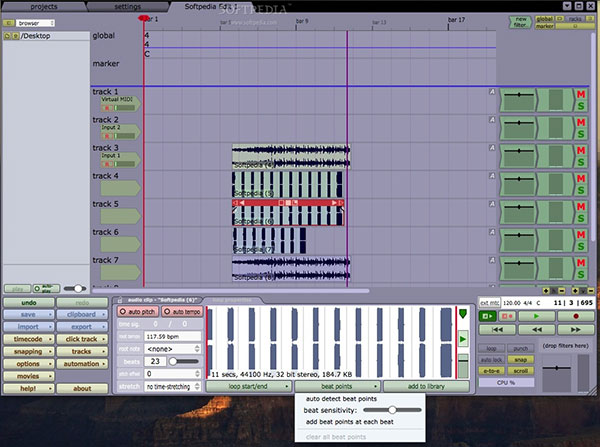Toggle the auto lock button
The image size is (600, 447).
pos(491,360)
